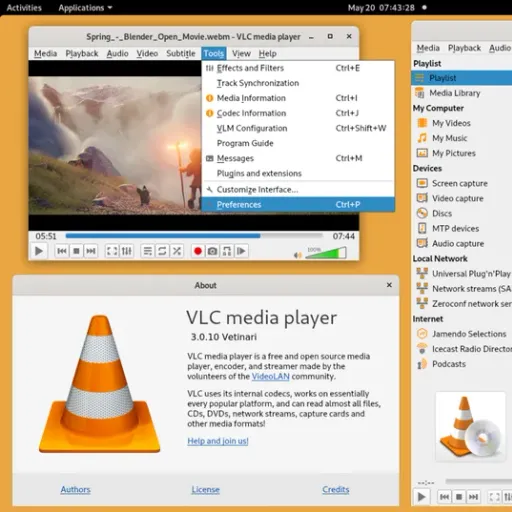Close the About dialog

[389, 285]
